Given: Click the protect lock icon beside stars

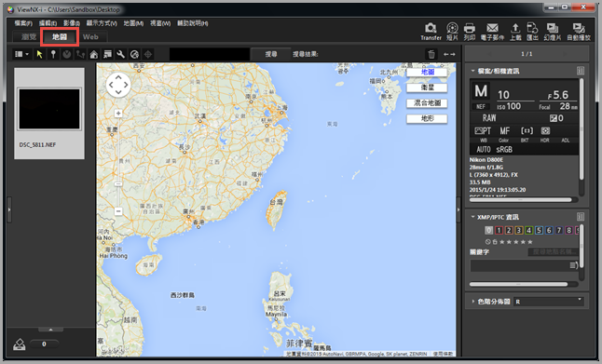Looking at the screenshot, I should (x=495, y=242).
